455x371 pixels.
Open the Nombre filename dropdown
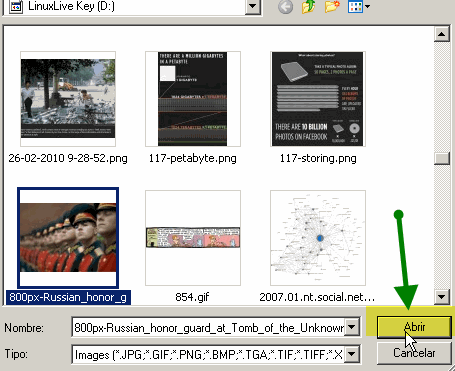(352, 327)
